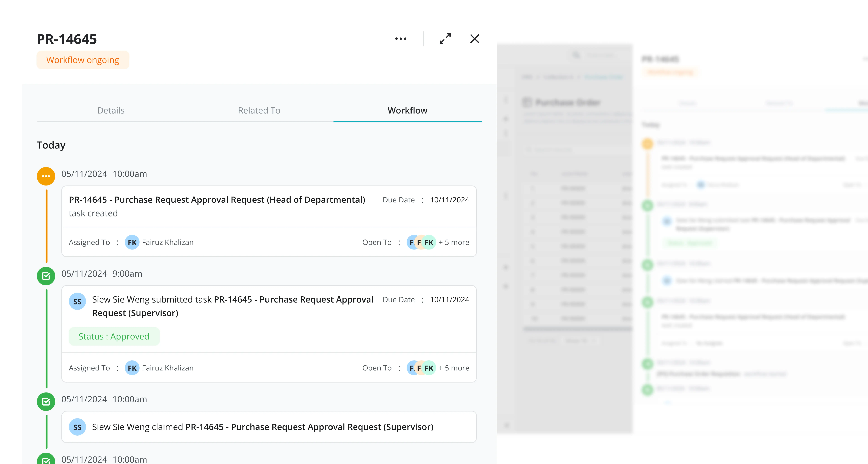Open the submitted Purchase Request Approval Request (Supervisor) link
Image resolution: width=868 pixels, height=464 pixels.
point(233,306)
